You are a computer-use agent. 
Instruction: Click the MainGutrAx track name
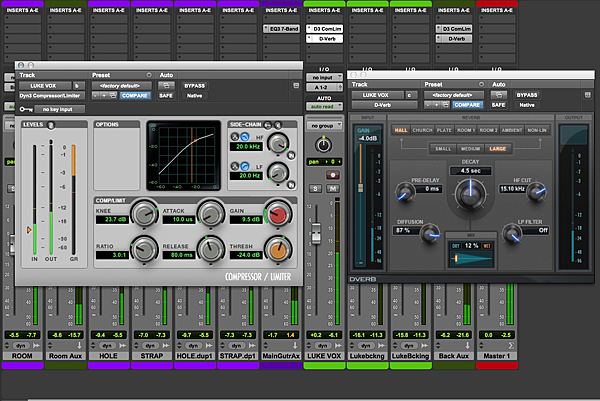(281, 356)
